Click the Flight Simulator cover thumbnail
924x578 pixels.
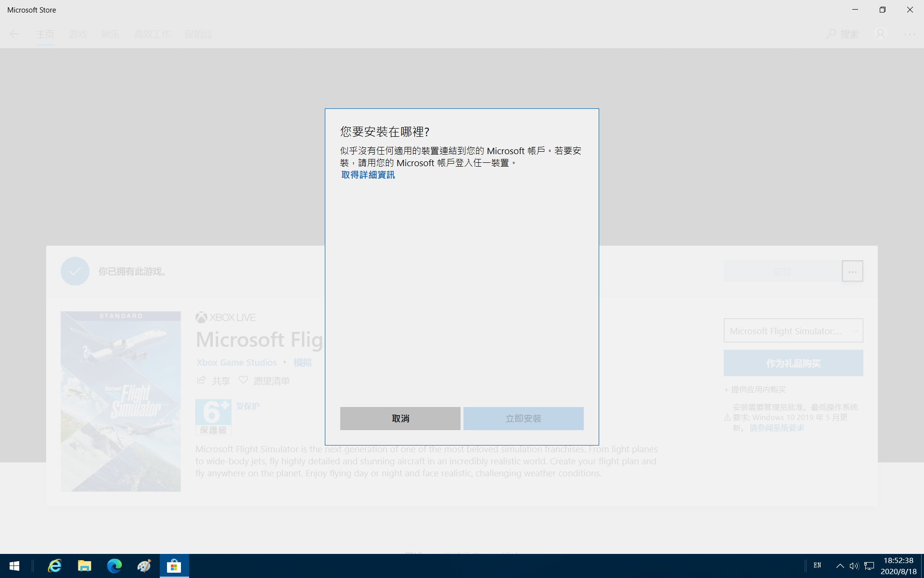coord(121,401)
